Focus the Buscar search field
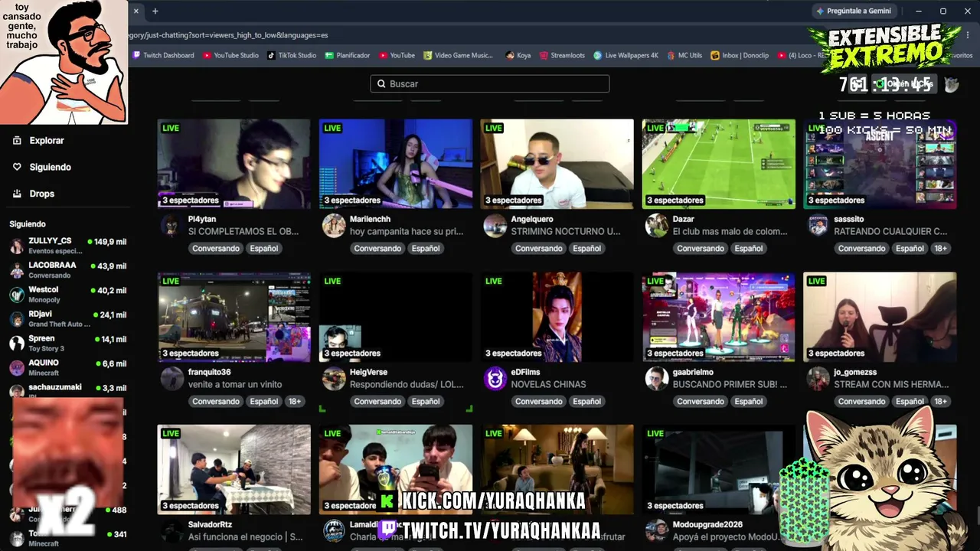980x551 pixels. pyautogui.click(x=490, y=83)
